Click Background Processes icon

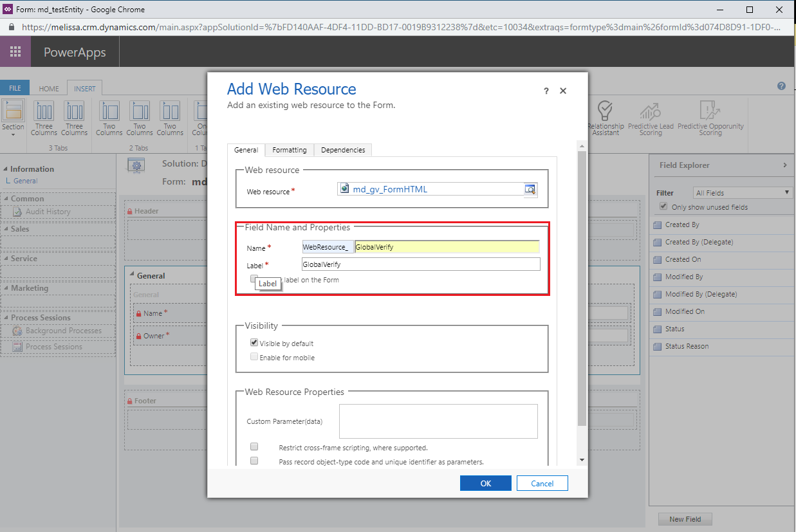(17, 331)
